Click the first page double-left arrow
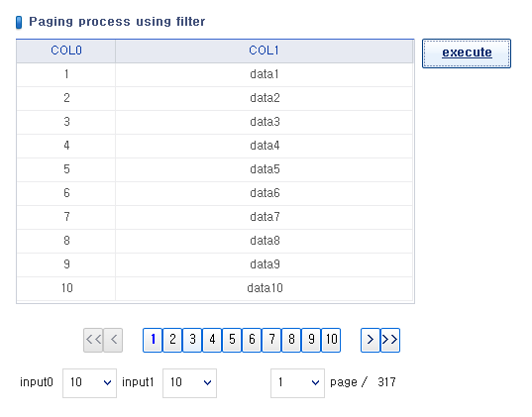This screenshot has height=417, width=532. 93,340
